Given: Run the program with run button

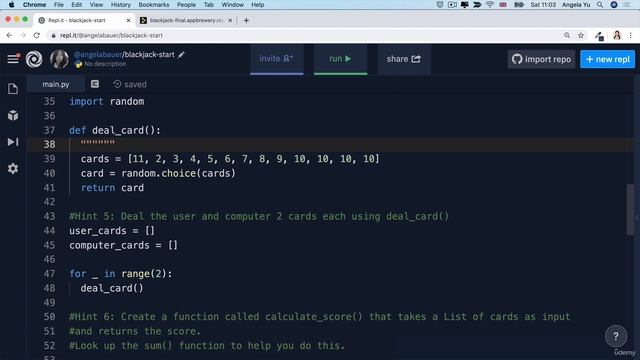Looking at the screenshot, I should [x=340, y=59].
